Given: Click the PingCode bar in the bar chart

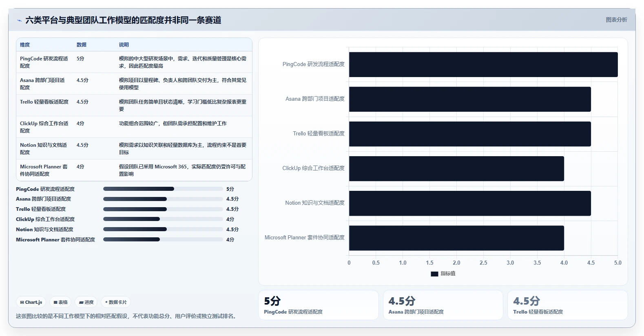Looking at the screenshot, I should click(x=483, y=64).
